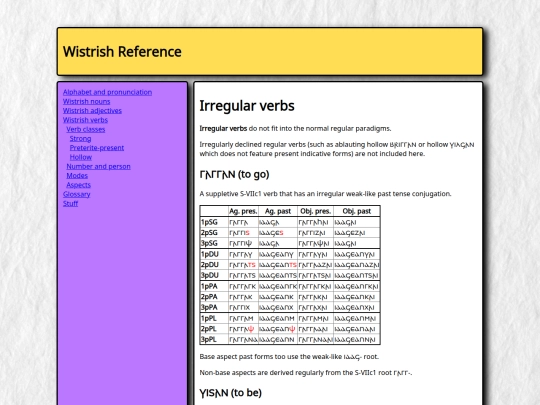This screenshot has width=540, height=405.
Task: Click the Wistrish Reference title
Action: [122, 52]
